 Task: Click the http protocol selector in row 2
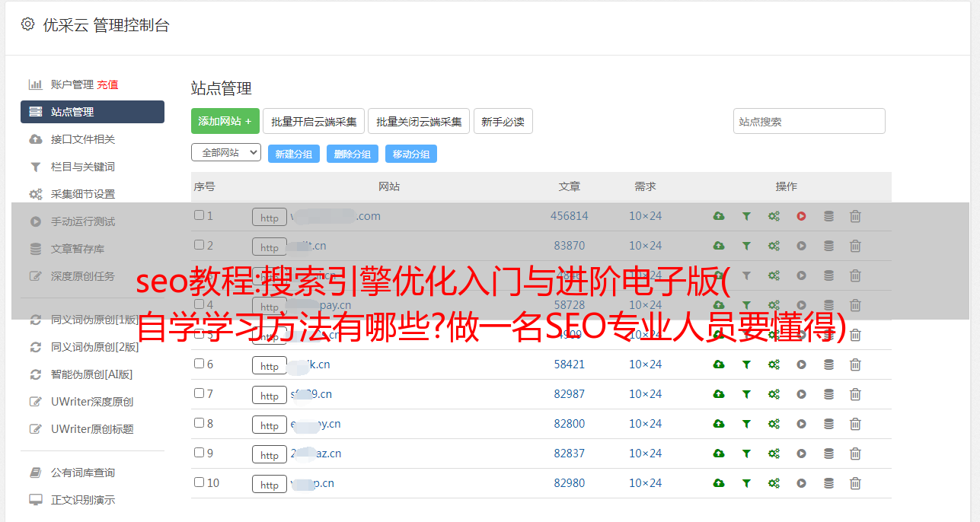(x=270, y=247)
